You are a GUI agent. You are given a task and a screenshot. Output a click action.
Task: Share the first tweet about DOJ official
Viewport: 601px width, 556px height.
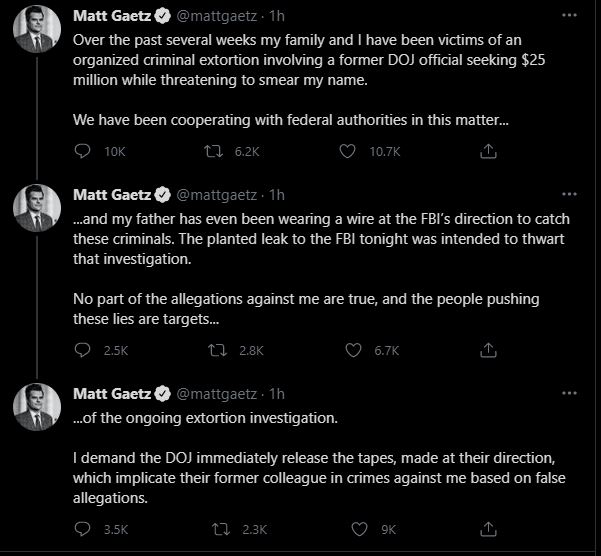(488, 151)
